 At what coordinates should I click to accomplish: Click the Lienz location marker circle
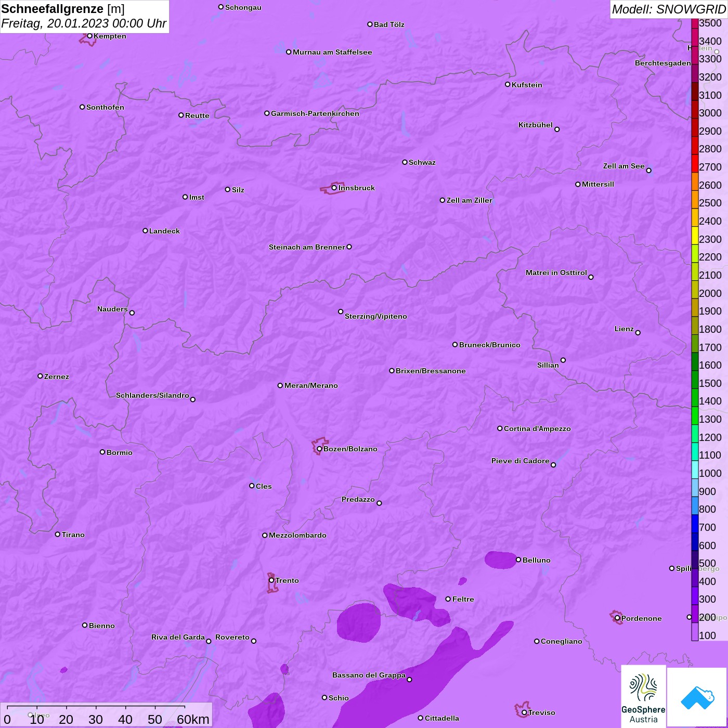[638, 333]
